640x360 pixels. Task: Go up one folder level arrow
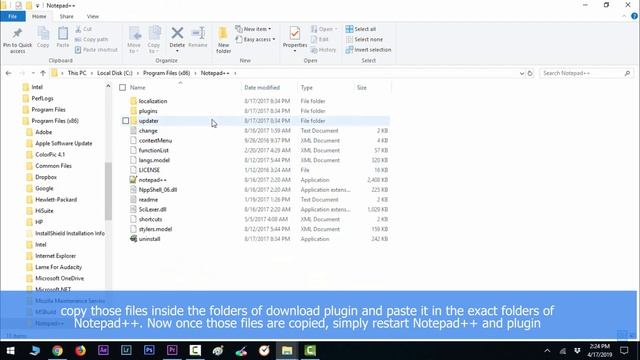coord(43,73)
